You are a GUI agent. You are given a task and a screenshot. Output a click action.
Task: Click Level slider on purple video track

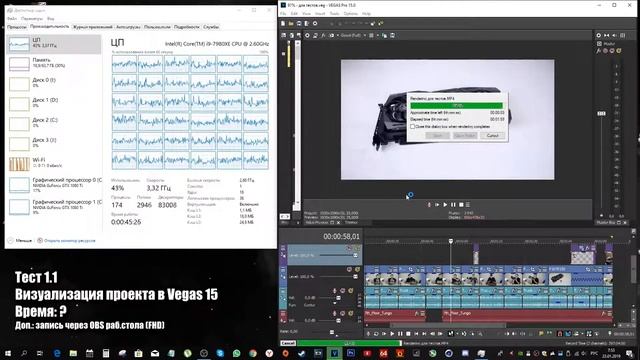[355, 255]
